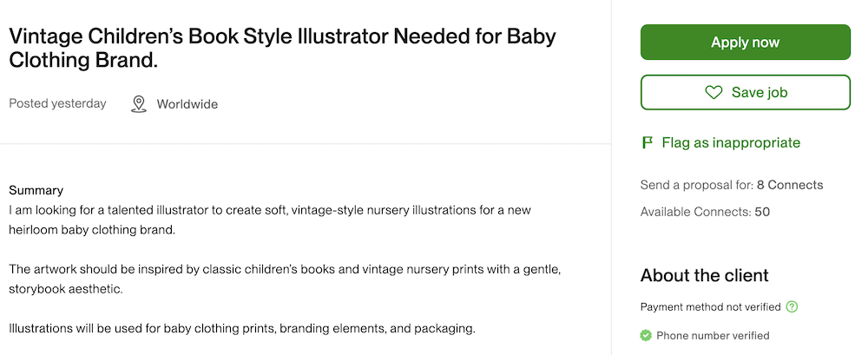Select the Worldwide location label
This screenshot has height=355, width=868.
click(187, 104)
